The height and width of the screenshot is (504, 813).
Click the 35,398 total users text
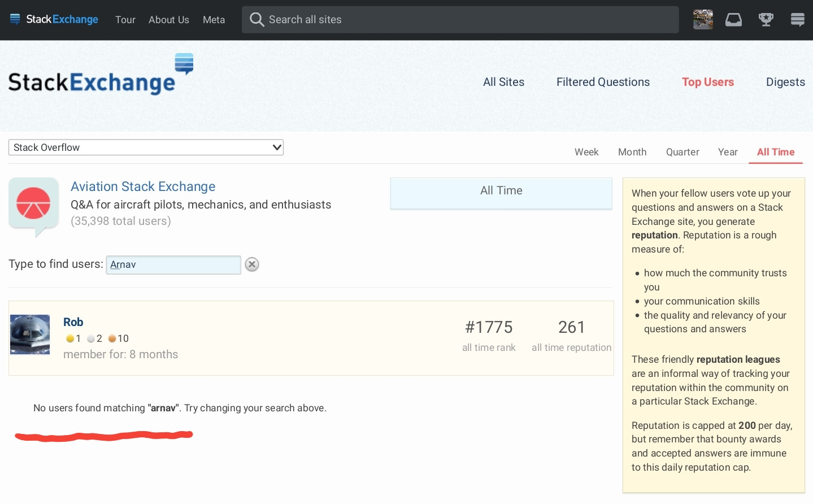coord(121,221)
